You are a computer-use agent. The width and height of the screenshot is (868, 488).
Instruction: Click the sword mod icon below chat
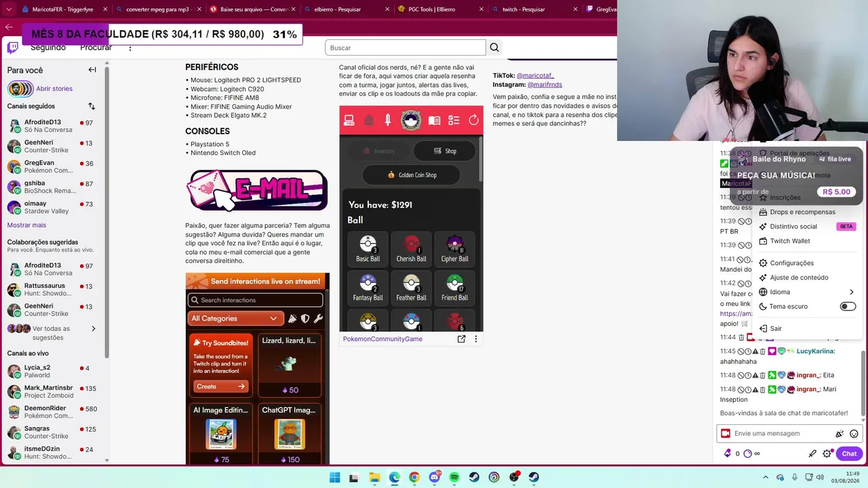pos(812,453)
